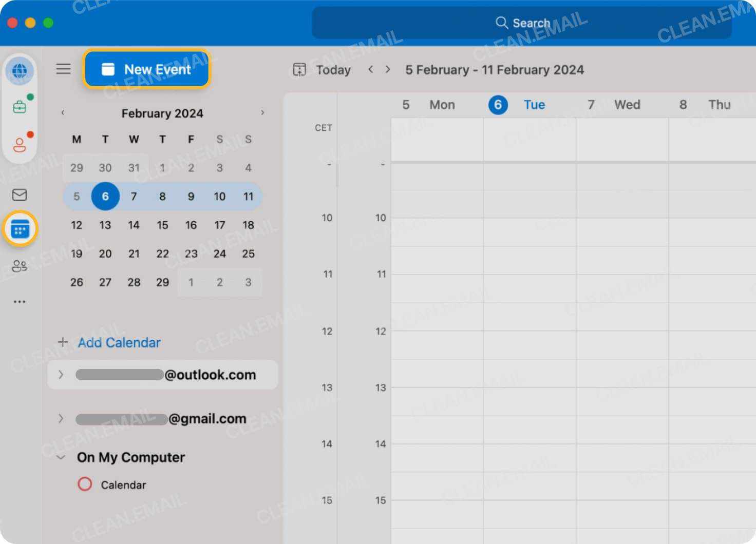Click the globe icon at the sidebar top
This screenshot has height=544, width=756.
pos(20,71)
